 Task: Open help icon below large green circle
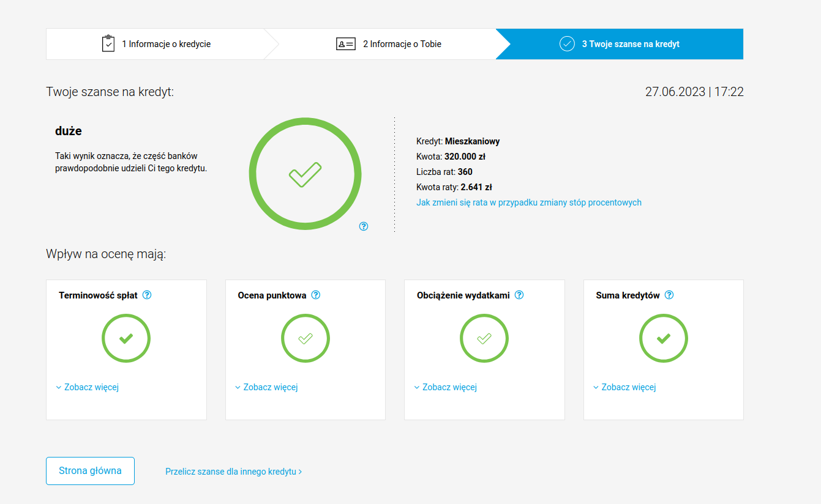tap(364, 226)
